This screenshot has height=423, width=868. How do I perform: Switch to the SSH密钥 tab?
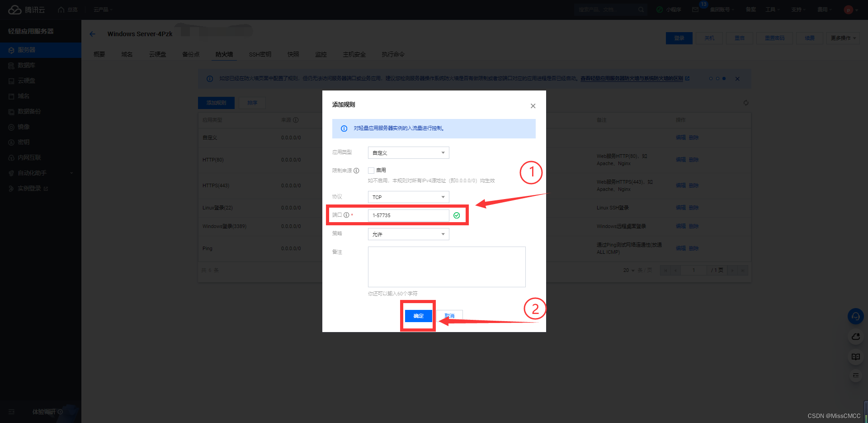[260, 54]
